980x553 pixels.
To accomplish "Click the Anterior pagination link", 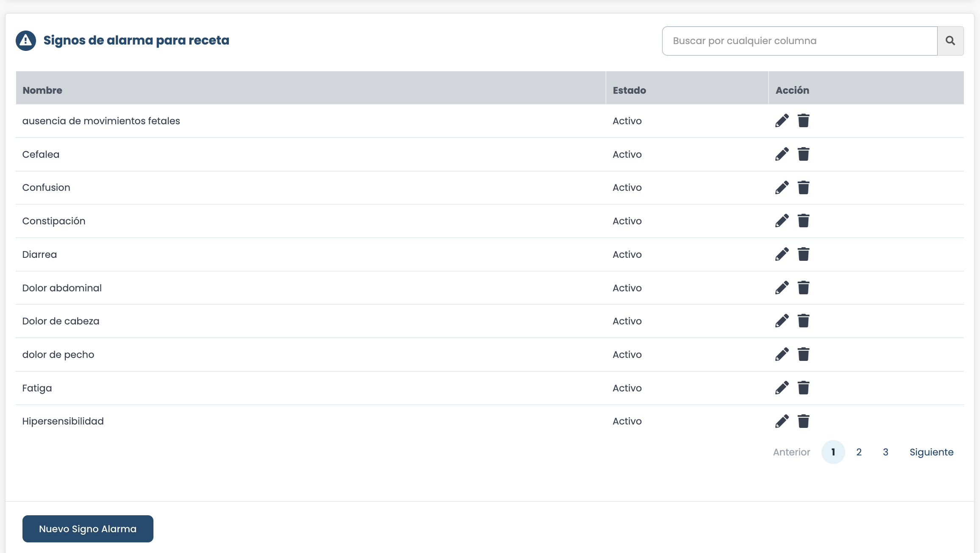I will click(x=791, y=452).
